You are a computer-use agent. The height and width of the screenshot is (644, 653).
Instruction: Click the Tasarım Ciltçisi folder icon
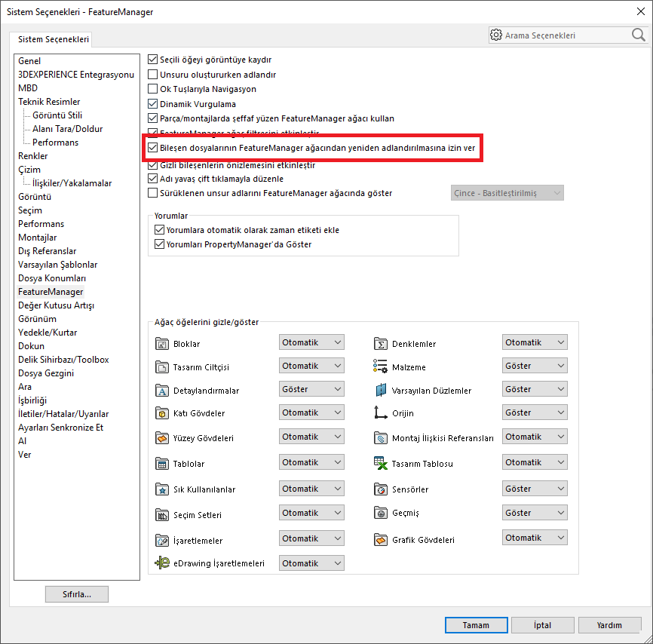[x=161, y=367]
